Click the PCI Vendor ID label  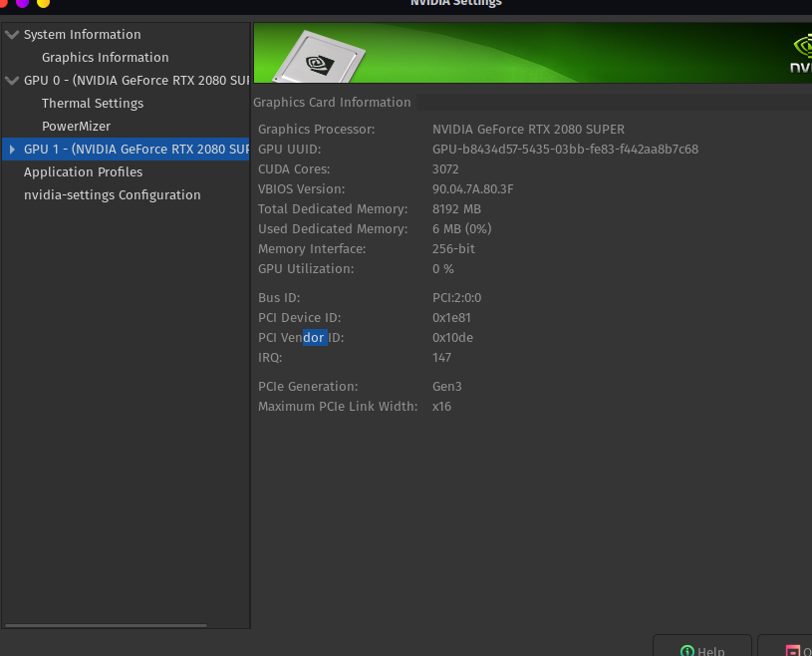point(301,338)
